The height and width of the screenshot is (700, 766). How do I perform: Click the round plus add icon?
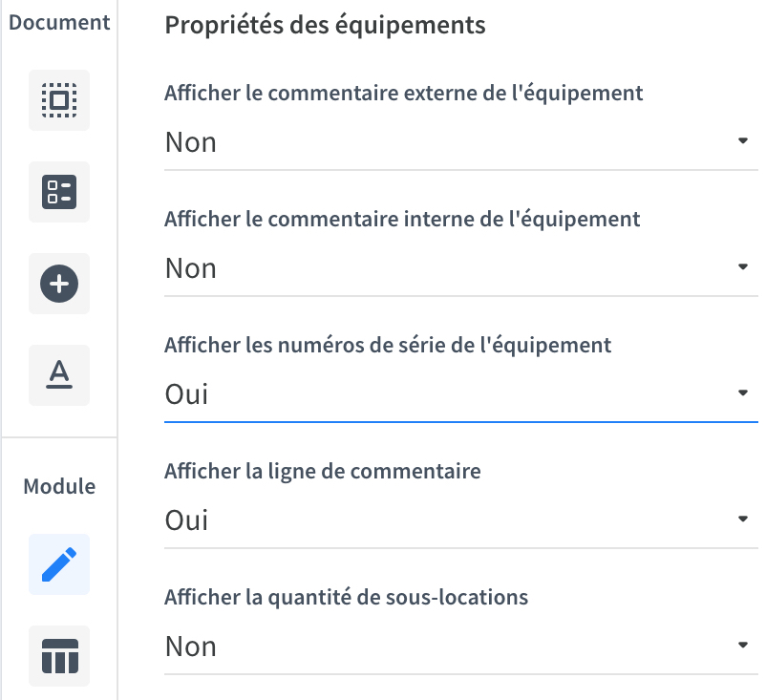(x=59, y=284)
